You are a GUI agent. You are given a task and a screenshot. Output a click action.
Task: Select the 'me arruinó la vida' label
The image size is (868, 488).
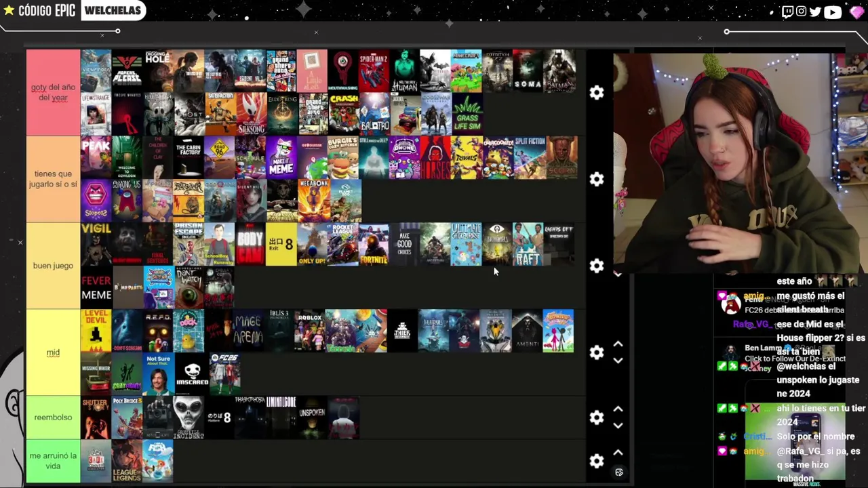coord(53,461)
